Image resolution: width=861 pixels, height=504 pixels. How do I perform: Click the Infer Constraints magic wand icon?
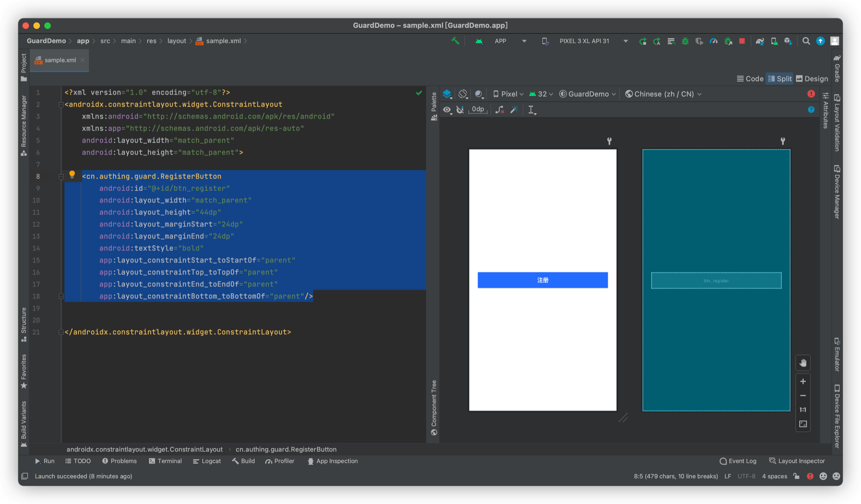point(514,110)
